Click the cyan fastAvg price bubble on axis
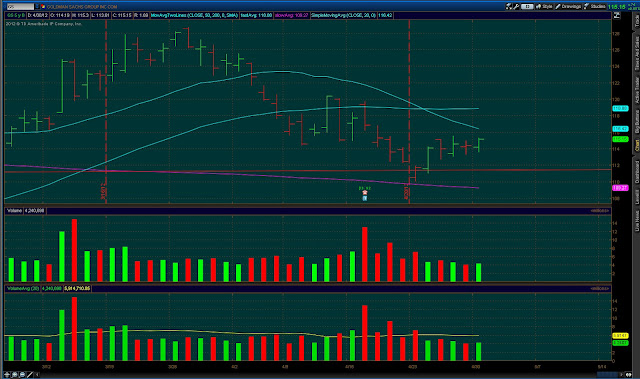Screen dimensions: 640x379 [x=620, y=109]
